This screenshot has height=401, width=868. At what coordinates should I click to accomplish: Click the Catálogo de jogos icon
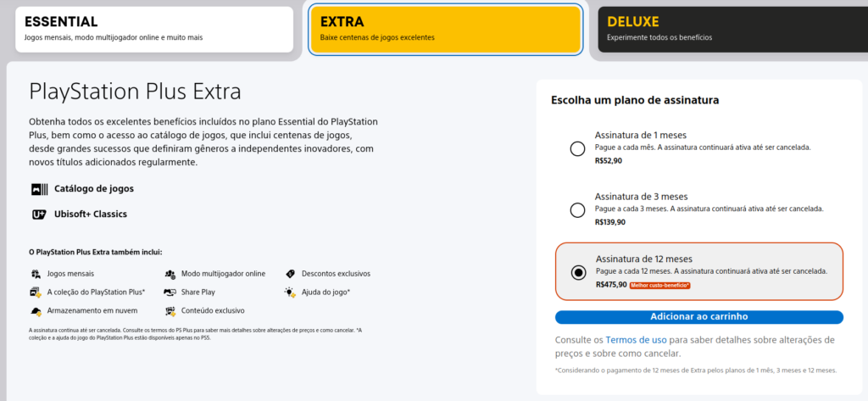[x=38, y=189]
